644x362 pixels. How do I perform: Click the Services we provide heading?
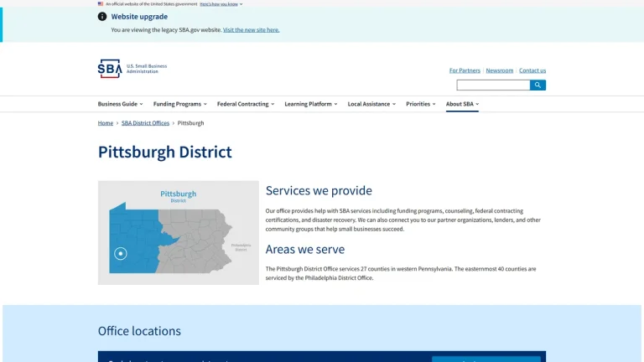click(319, 190)
